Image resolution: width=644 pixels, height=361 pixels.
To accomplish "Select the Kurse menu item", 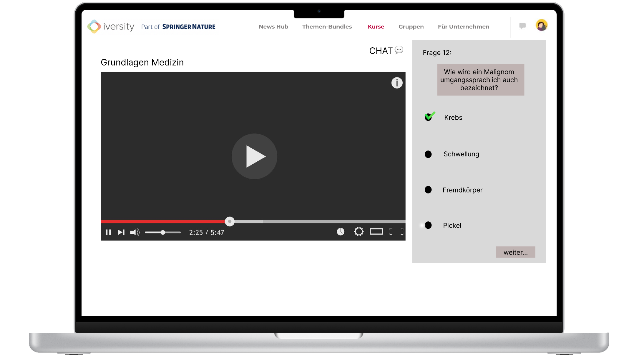I will (376, 27).
